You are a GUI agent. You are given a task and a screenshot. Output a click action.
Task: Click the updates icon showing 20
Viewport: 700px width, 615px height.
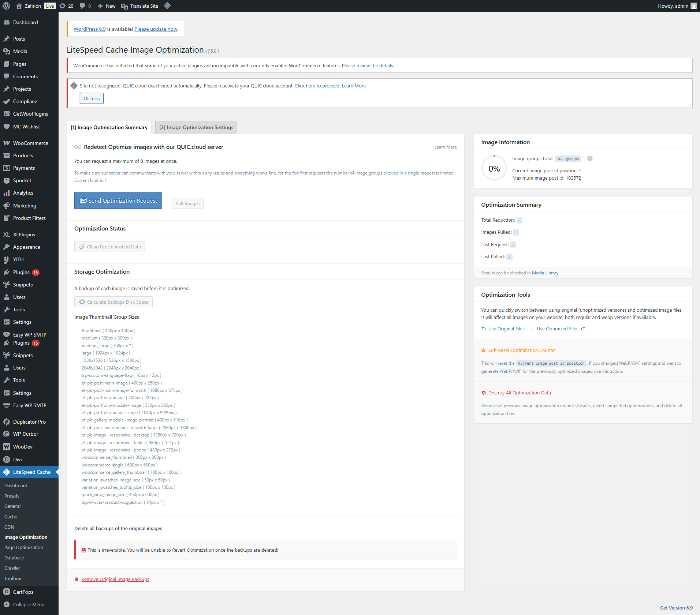pos(66,6)
